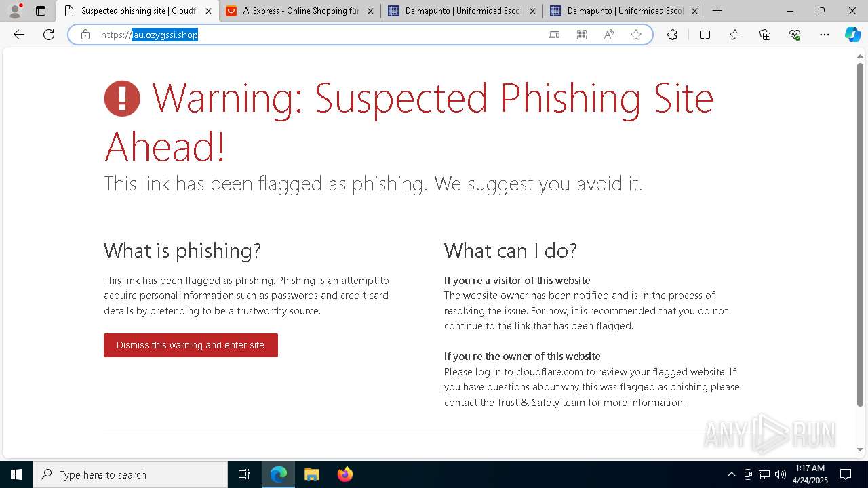Add this page to favorites star
868x488 pixels.
pyautogui.click(x=636, y=35)
